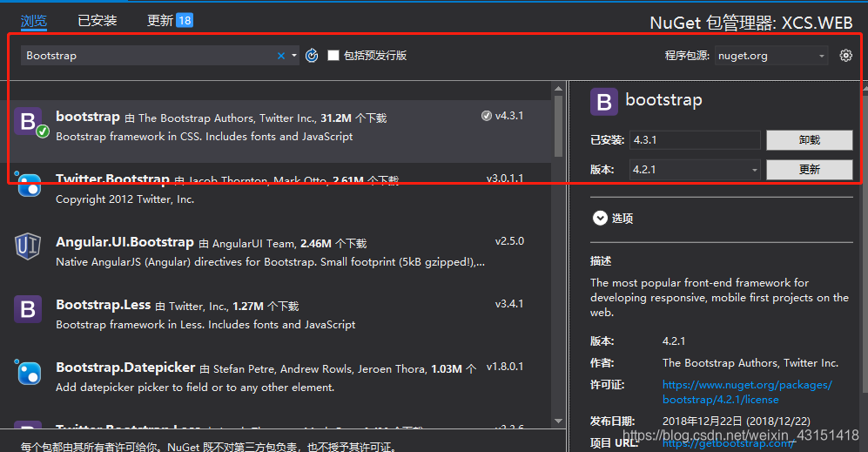This screenshot has height=452, width=868.
Task: Select the Bootstrap.Datepicker package icon
Action: coord(28,372)
